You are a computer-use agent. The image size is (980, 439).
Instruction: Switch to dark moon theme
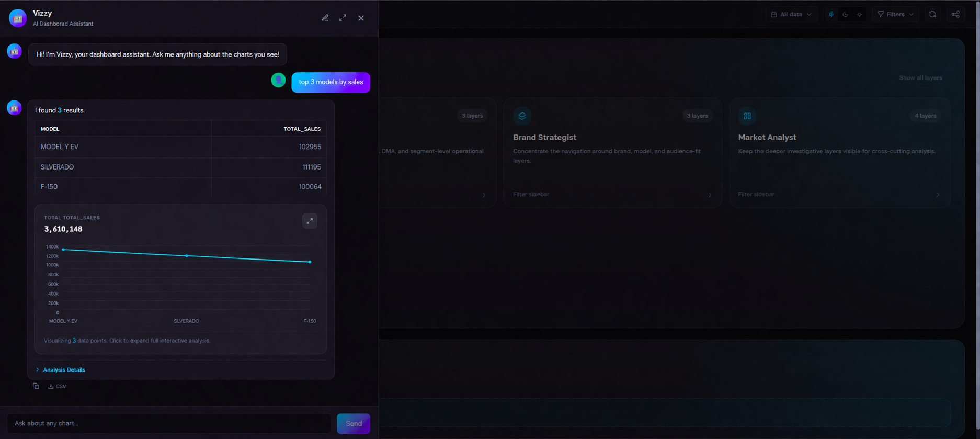pyautogui.click(x=845, y=14)
